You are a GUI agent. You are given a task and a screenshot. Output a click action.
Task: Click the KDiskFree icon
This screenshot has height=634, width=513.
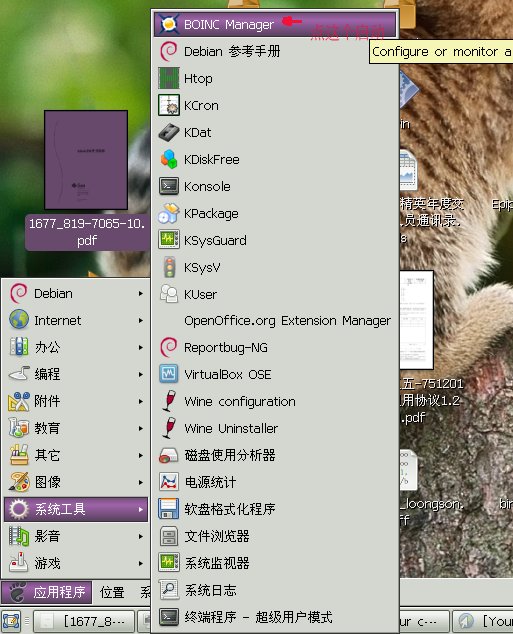(x=169, y=159)
